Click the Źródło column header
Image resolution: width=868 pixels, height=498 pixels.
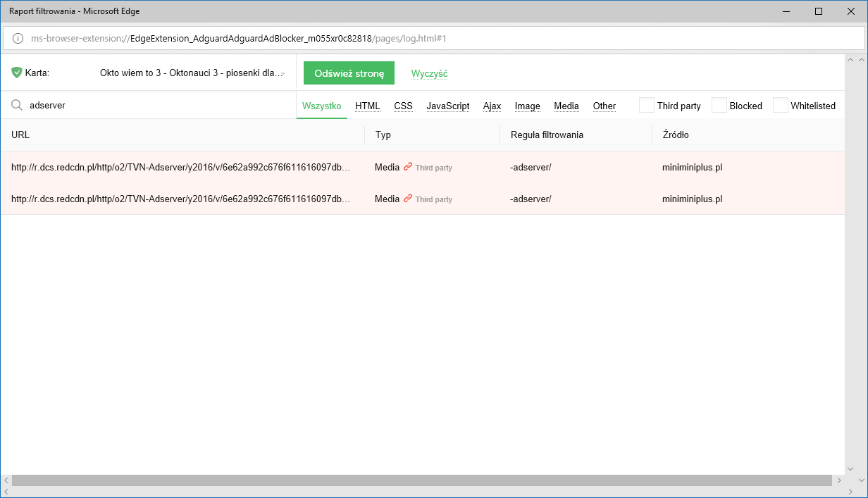[x=676, y=135]
